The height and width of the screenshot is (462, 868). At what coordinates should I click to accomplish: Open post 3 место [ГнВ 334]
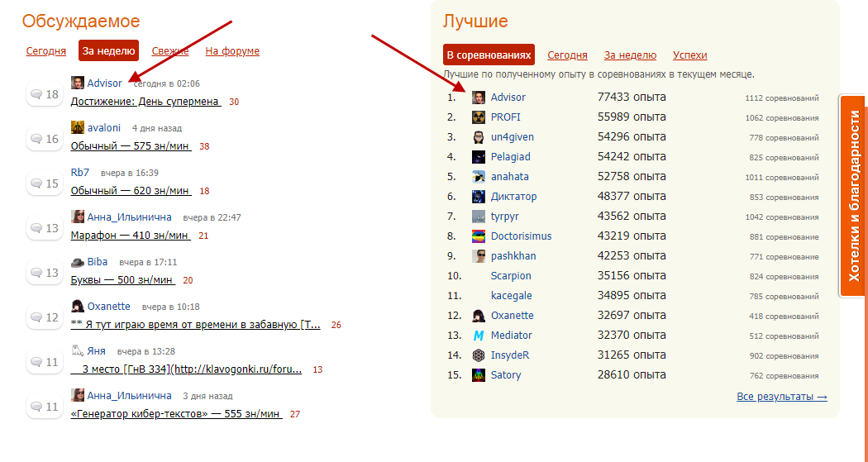point(187,369)
